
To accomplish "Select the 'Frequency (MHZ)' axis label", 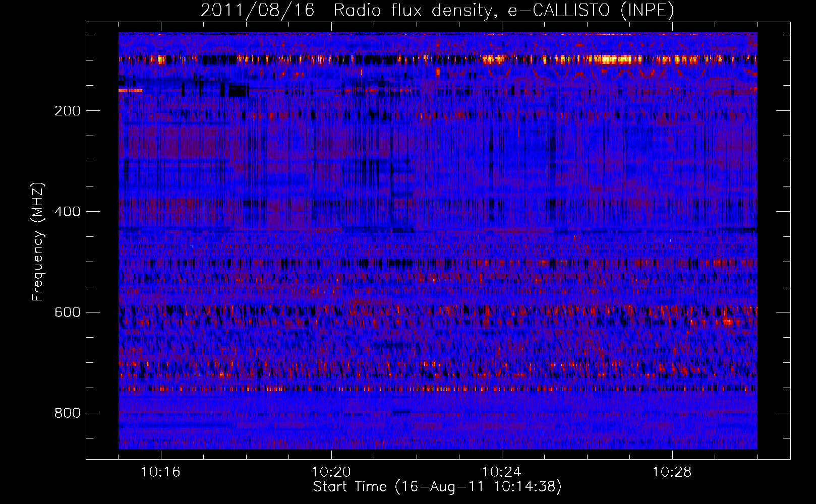I will coord(38,242).
